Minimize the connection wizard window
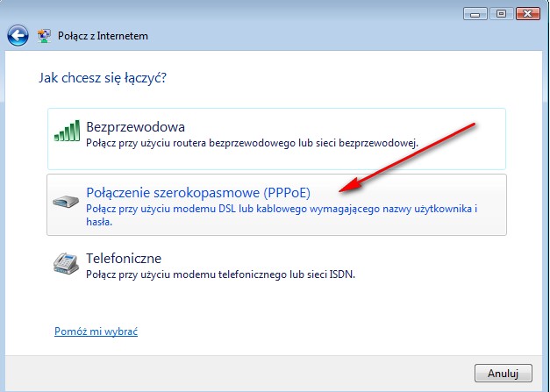550x392 pixels. click(x=475, y=14)
